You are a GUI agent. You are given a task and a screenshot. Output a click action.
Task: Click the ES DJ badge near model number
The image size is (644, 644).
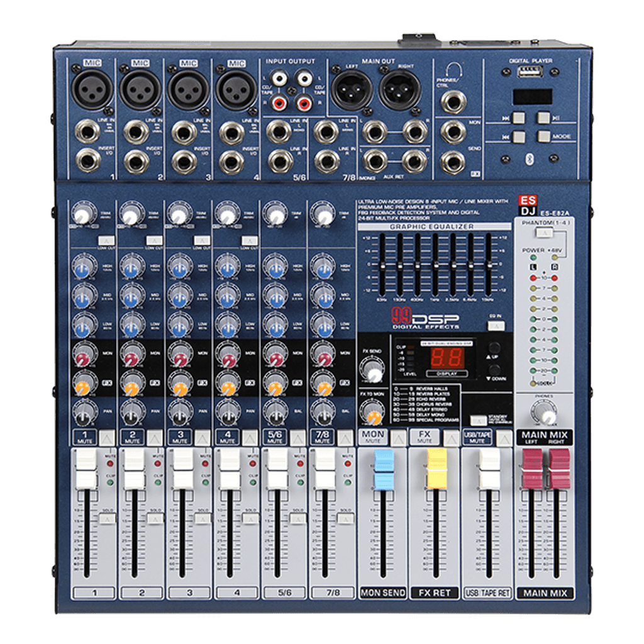[528, 204]
